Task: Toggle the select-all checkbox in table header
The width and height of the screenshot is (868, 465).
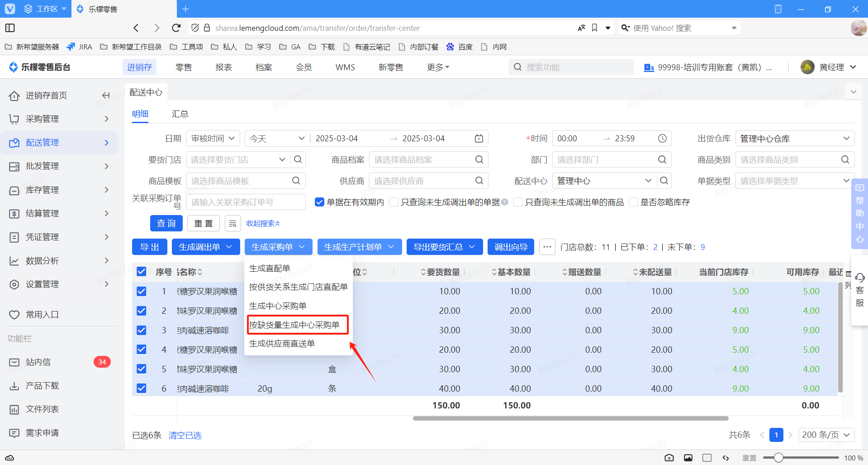Action: (x=142, y=272)
